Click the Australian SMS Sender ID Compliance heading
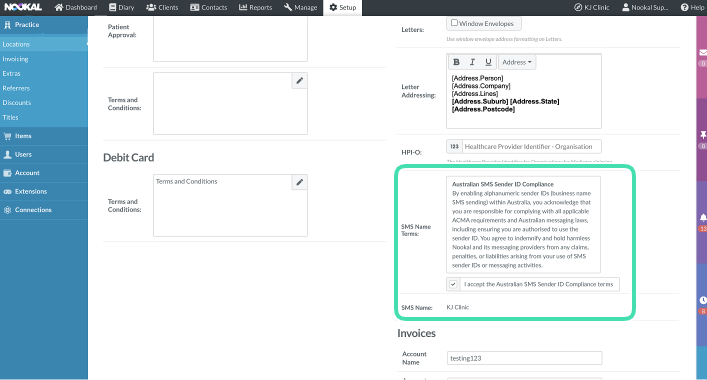This screenshot has height=380, width=707. point(503,184)
